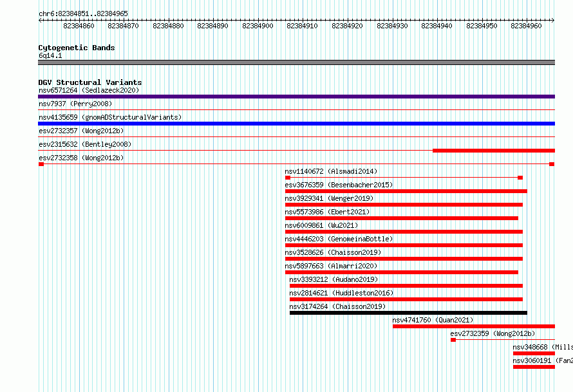
Task: Click ruler position 82384860
Action: [79, 26]
